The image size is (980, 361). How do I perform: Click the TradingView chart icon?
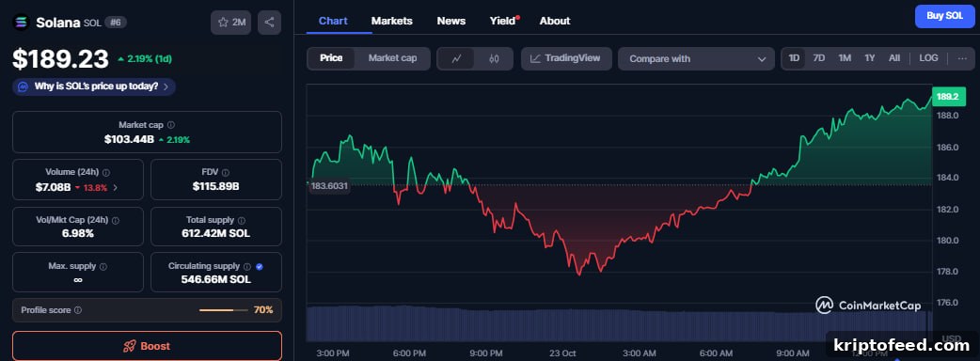coord(535,58)
